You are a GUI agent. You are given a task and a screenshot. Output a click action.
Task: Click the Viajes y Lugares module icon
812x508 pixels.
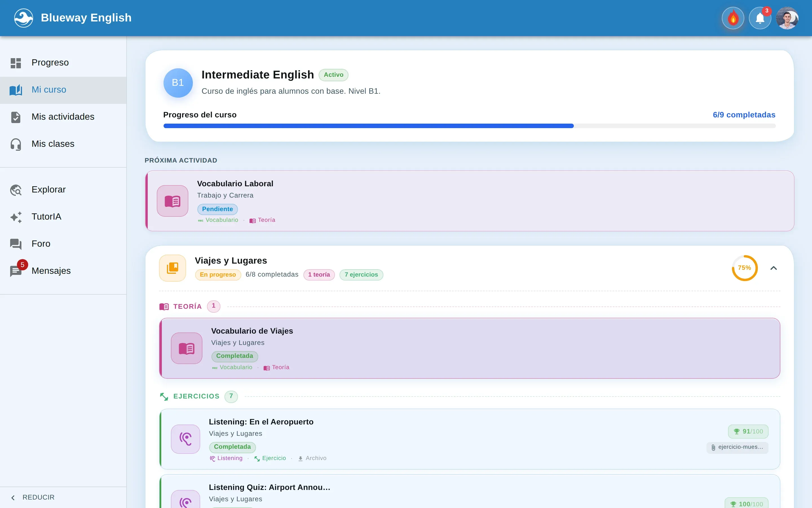coord(173,268)
